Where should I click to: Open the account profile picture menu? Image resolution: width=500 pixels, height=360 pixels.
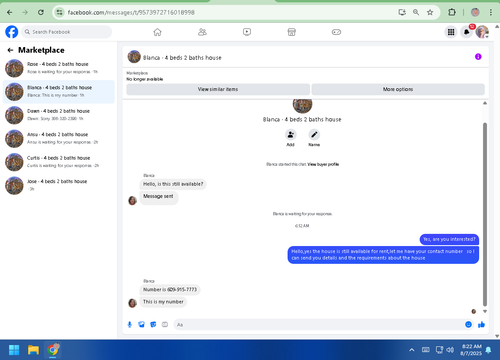pos(482,32)
